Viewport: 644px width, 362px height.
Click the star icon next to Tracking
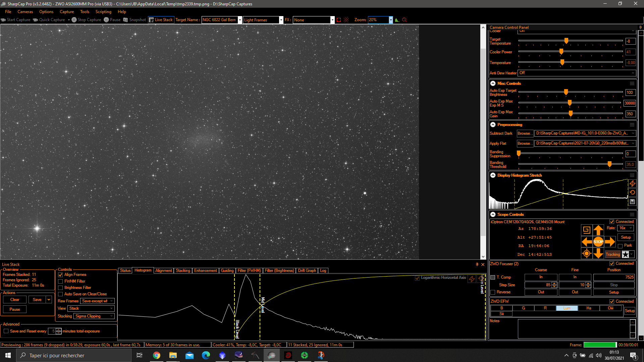626,254
